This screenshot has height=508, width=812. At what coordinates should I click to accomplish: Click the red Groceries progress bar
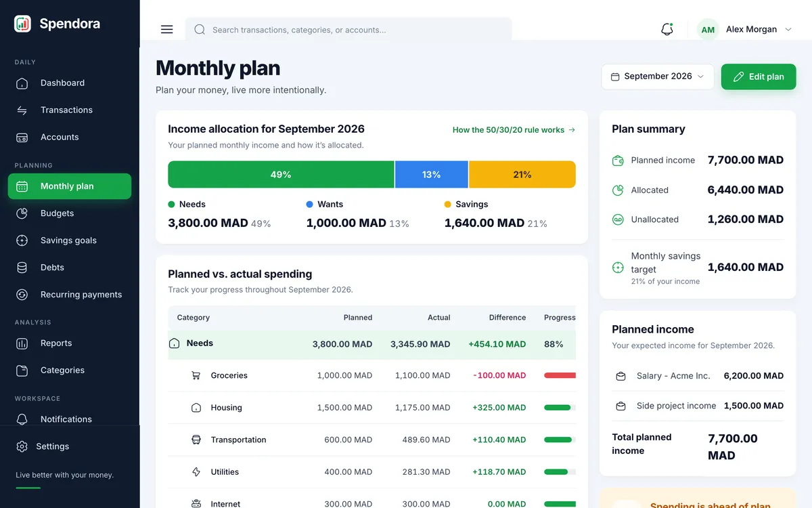tap(560, 375)
